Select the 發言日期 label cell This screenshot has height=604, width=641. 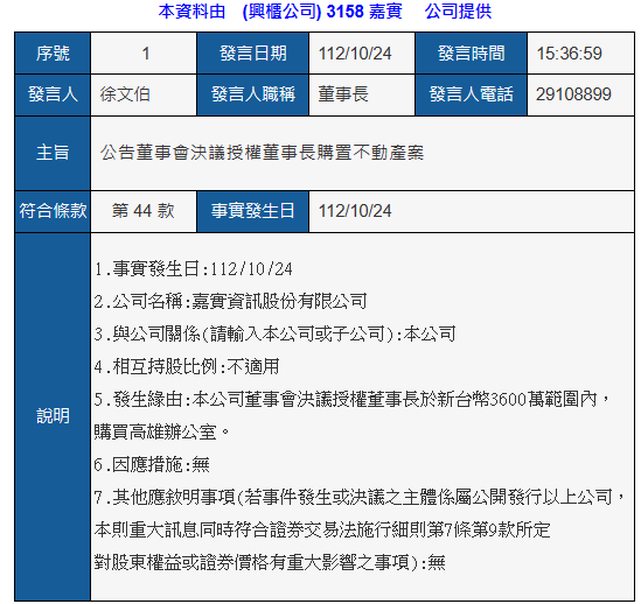click(x=252, y=54)
